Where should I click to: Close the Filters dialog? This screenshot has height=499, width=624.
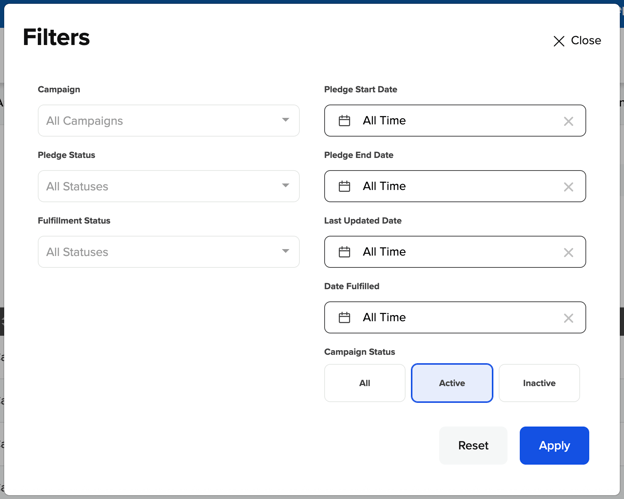[x=577, y=41]
